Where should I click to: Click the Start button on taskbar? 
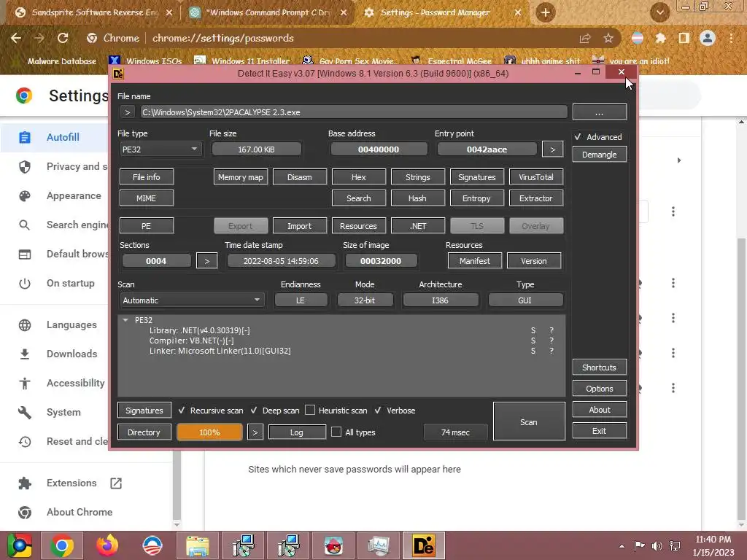(x=19, y=545)
